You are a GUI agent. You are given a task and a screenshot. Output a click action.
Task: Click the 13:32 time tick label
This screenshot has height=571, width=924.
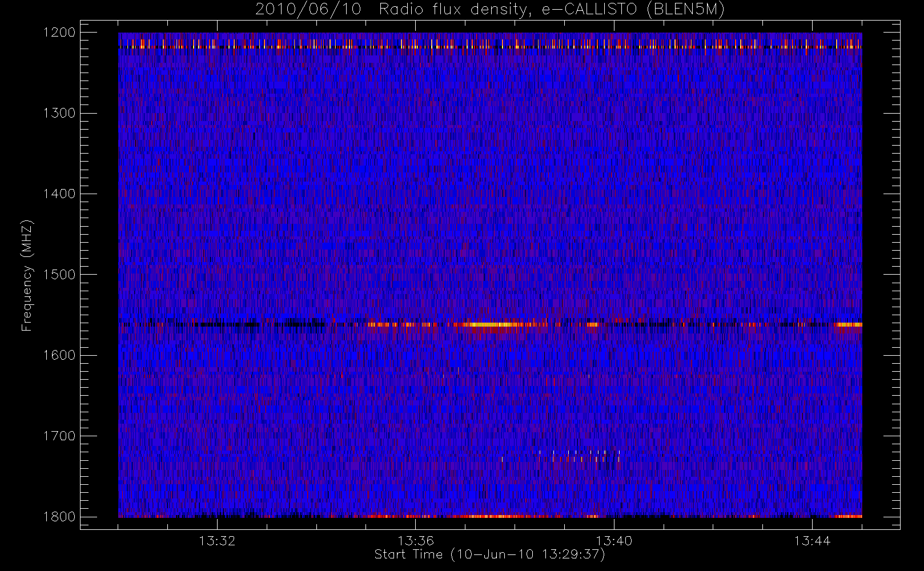coord(217,541)
